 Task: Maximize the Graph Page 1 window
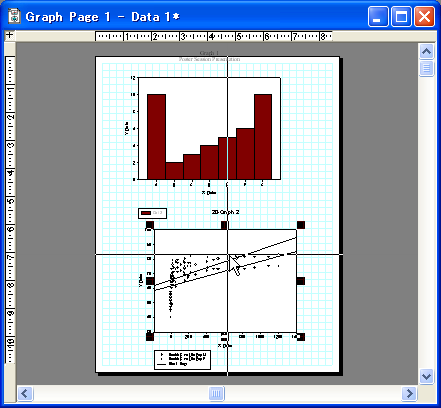[401, 16]
